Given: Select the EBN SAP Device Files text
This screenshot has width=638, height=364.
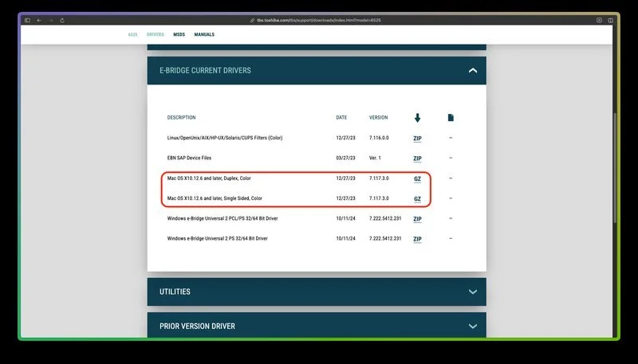Looking at the screenshot, I should [189, 158].
